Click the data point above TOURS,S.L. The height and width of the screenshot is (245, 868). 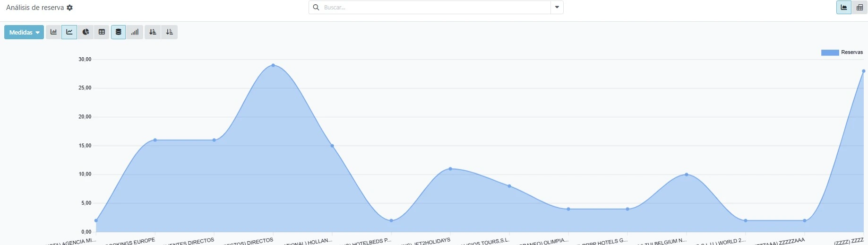(x=509, y=186)
